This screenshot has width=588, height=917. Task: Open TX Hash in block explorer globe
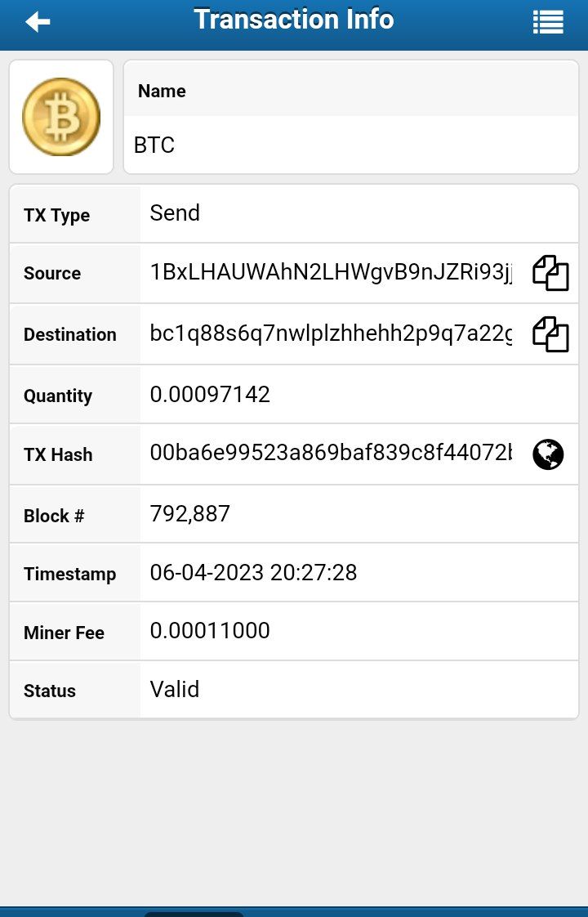(548, 454)
